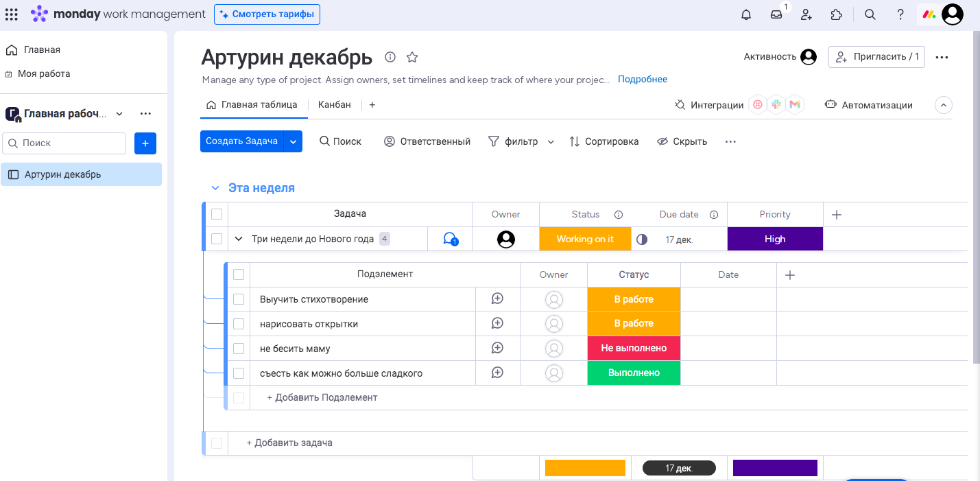Image resolution: width=980 pixels, height=481 pixels.
Task: Open updates bubble on Три недели до Нового года
Action: tap(449, 239)
